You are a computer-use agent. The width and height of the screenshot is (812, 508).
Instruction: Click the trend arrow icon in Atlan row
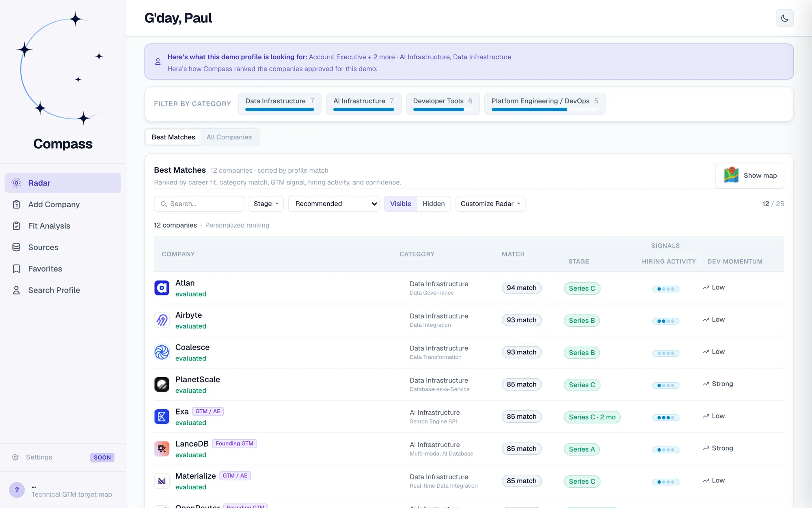coord(706,287)
